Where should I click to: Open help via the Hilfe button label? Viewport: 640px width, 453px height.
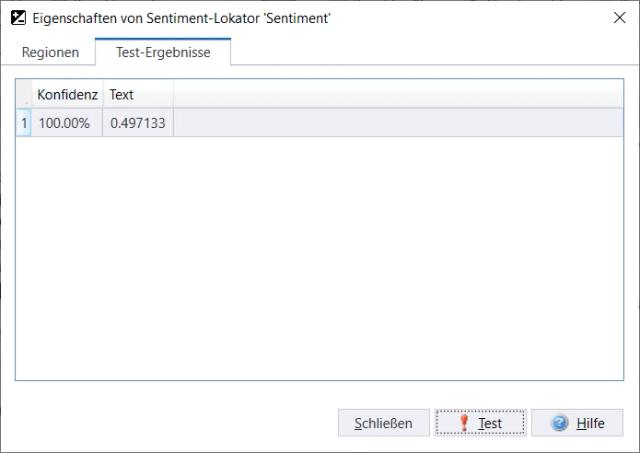(x=590, y=423)
